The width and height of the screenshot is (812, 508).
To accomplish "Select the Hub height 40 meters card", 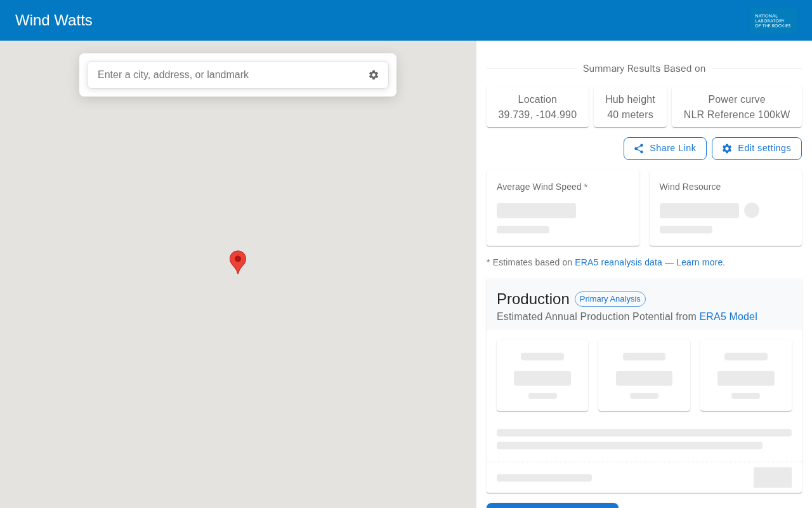I will [630, 107].
